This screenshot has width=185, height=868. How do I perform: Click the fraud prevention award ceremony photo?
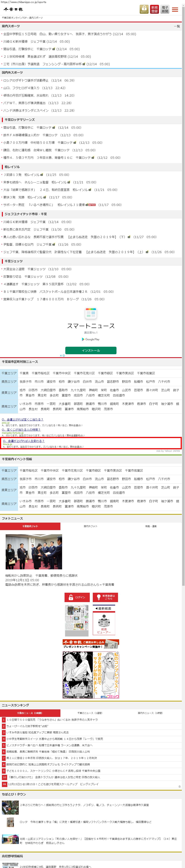click(x=34, y=552)
